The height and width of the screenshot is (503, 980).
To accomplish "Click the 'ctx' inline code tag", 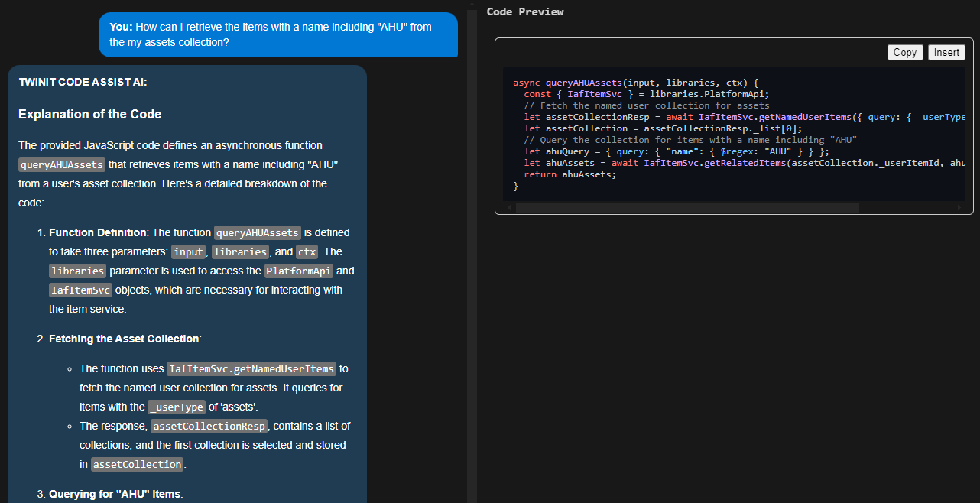I will tap(307, 251).
